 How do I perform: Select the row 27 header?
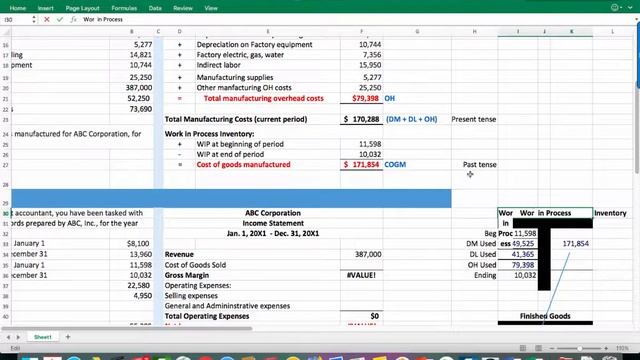click(6, 165)
